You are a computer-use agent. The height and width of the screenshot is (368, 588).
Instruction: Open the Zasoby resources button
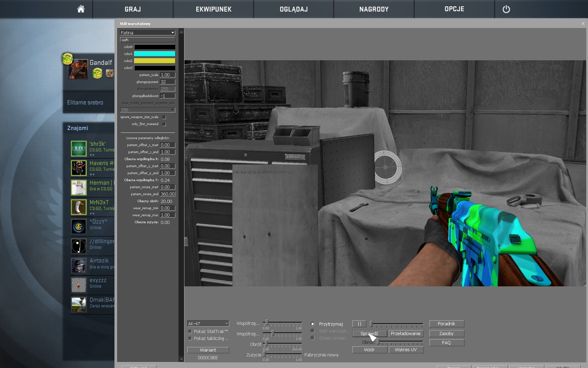coord(447,334)
